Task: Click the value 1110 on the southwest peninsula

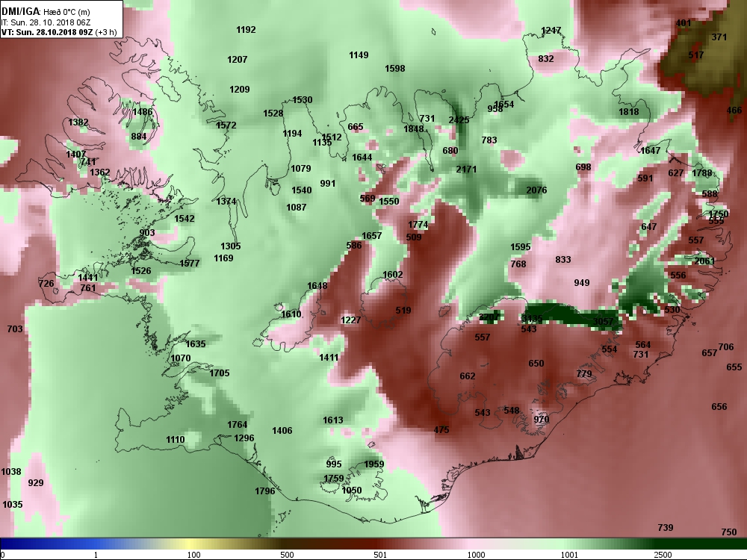Action: pyautogui.click(x=176, y=440)
